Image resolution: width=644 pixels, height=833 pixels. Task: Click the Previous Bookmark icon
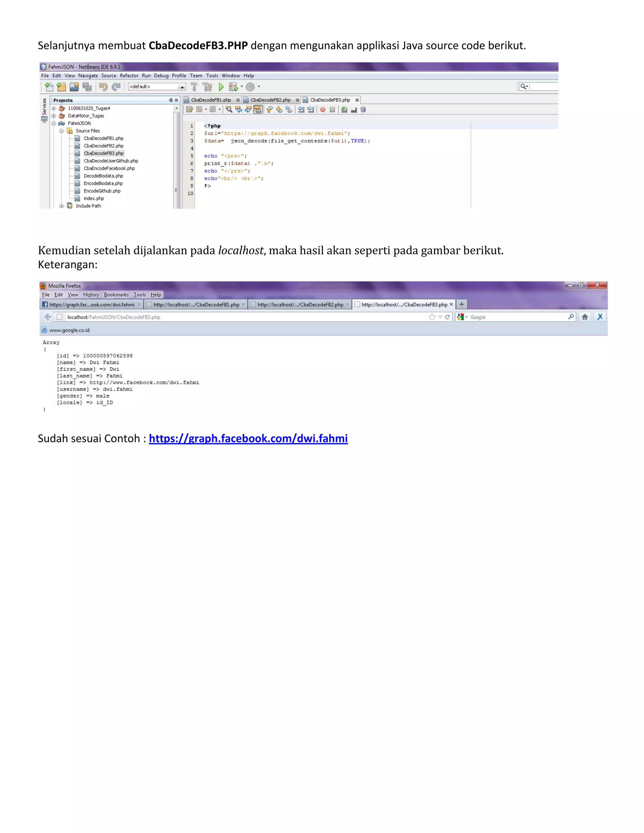[x=269, y=110]
